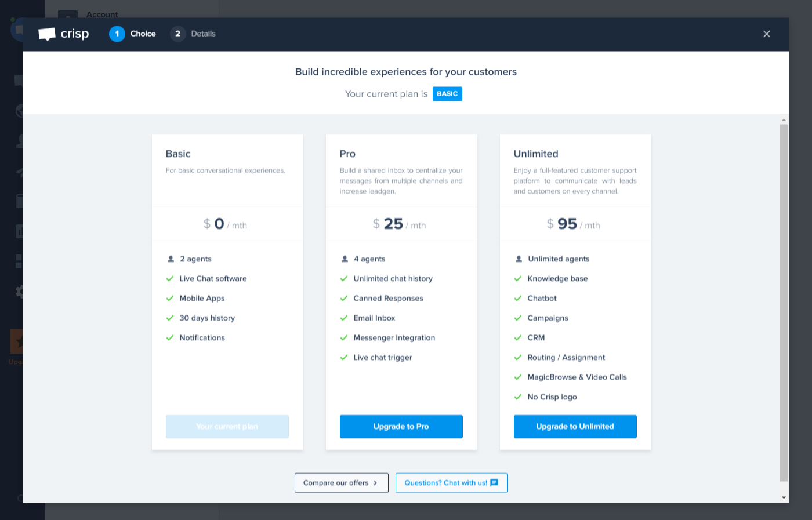The width and height of the screenshot is (812, 520).
Task: Click checkmark next to Live Chat software
Action: (x=170, y=279)
